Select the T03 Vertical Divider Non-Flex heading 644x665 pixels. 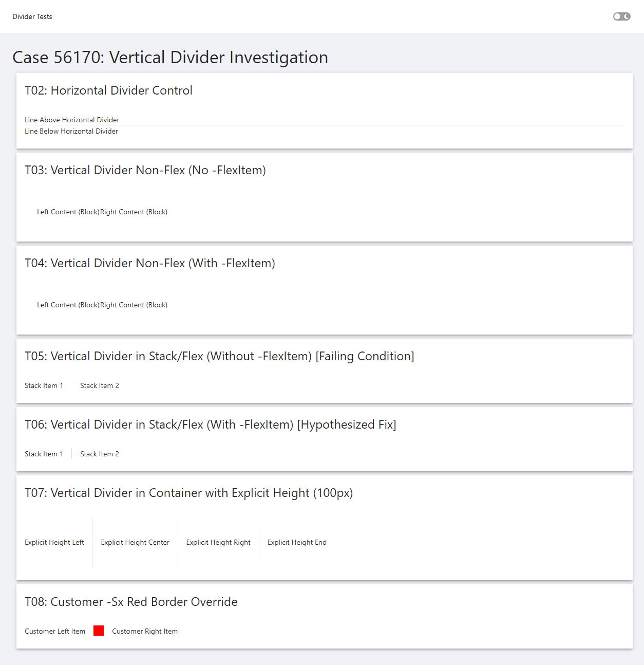[145, 170]
